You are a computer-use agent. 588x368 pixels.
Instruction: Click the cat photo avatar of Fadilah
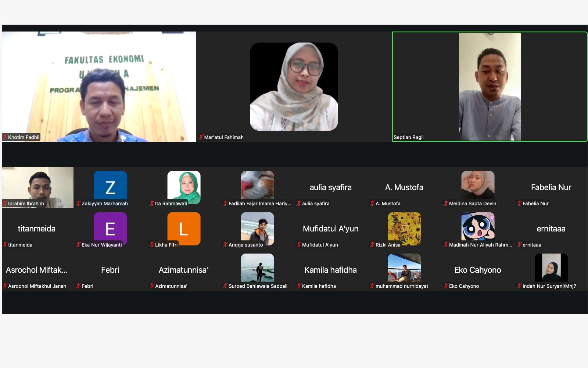257,185
